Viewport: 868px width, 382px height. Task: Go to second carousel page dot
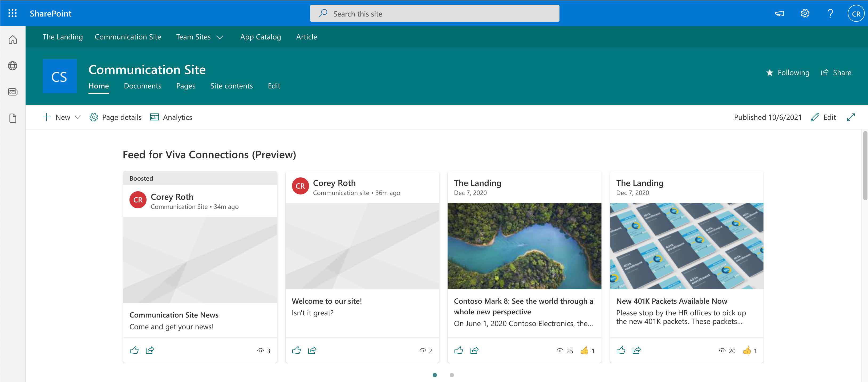pos(452,375)
